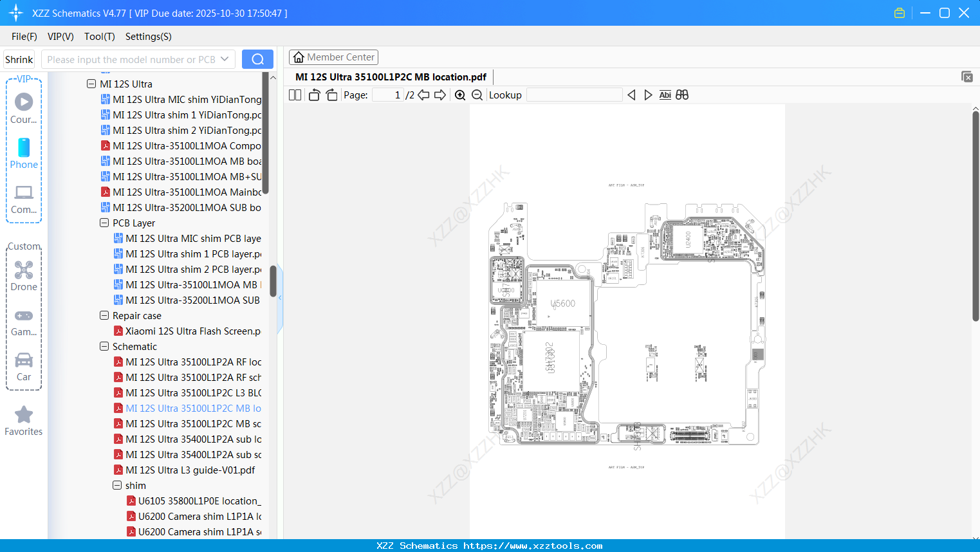
Task: Open the binoculars search tool
Action: coord(682,95)
